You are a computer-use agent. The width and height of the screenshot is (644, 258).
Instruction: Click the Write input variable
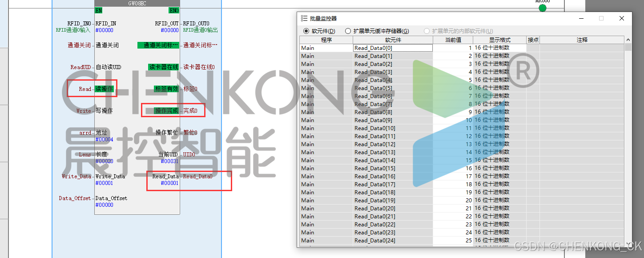(x=84, y=111)
